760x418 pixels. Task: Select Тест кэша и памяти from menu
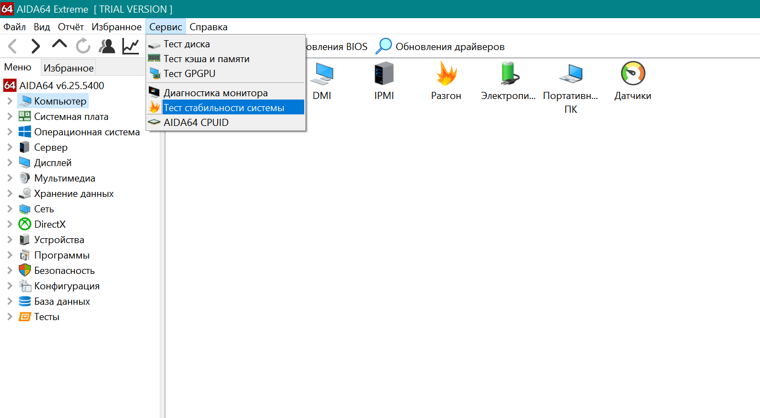coord(226,59)
